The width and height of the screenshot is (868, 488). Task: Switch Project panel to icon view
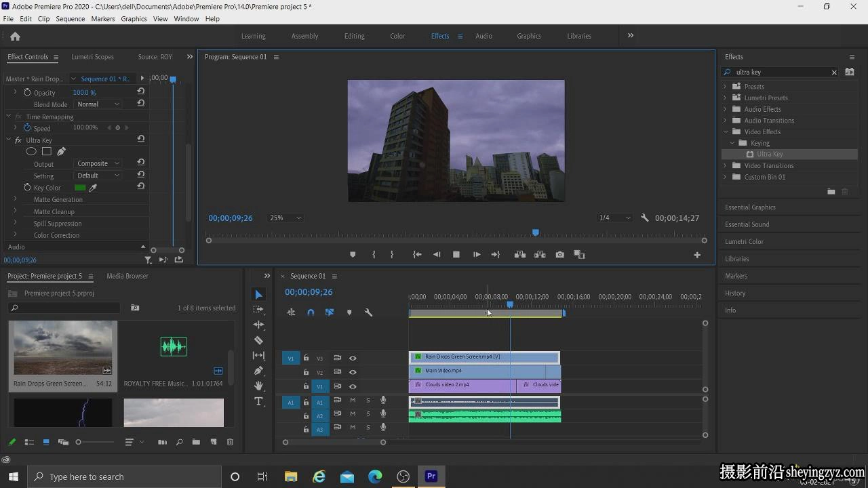coord(46,442)
